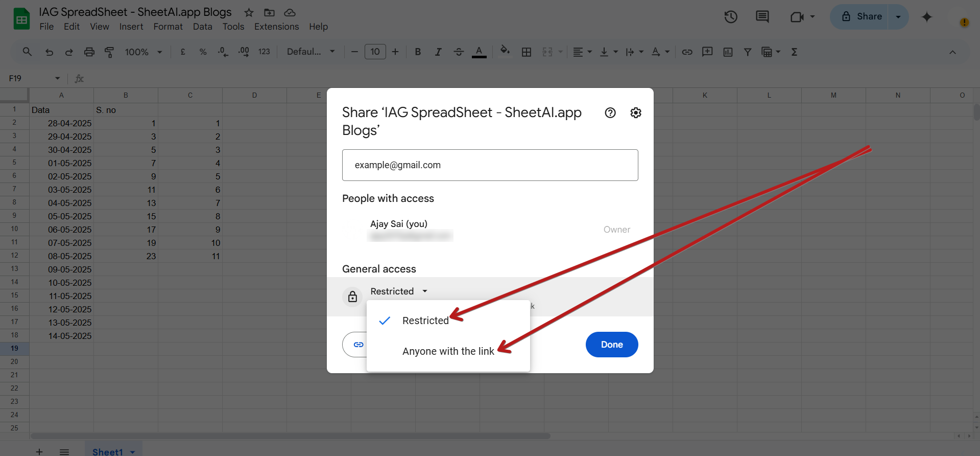Open the all sheets list
The image size is (980, 456).
pos(64,452)
